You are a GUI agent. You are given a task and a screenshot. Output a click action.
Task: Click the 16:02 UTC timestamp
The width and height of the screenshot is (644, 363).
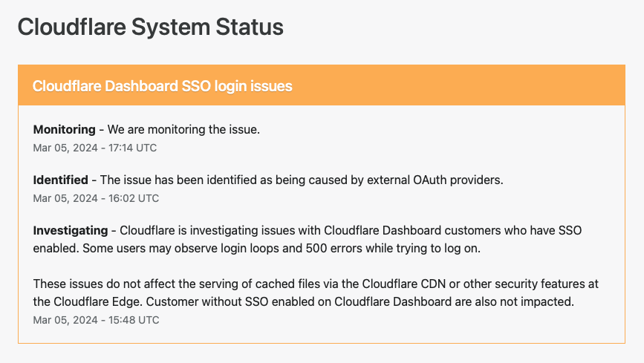96,198
